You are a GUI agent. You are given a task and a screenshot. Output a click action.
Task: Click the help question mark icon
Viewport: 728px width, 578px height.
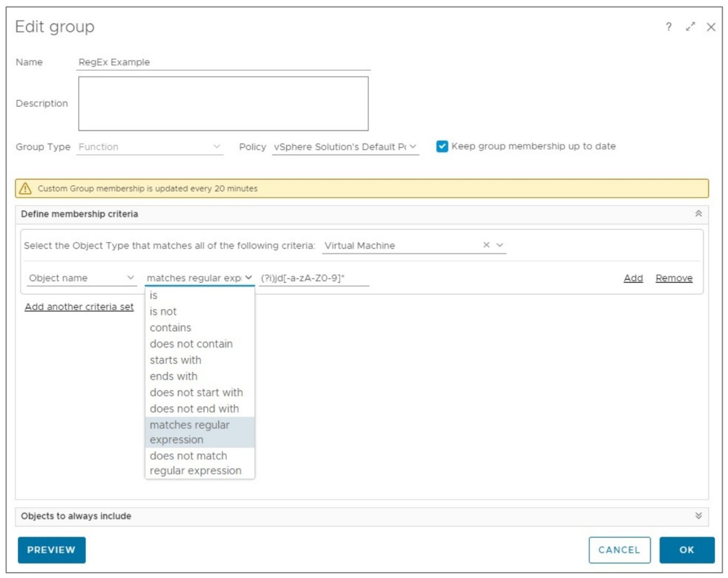(669, 27)
